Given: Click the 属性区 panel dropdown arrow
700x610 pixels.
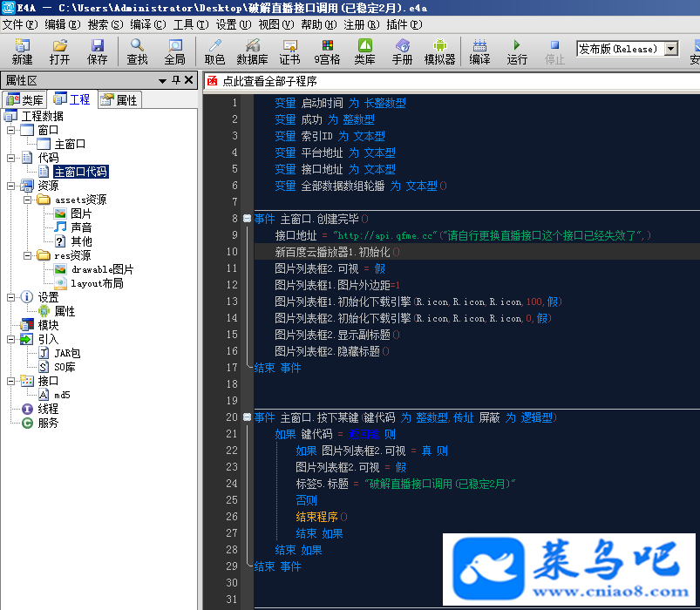Looking at the screenshot, I should point(162,81).
